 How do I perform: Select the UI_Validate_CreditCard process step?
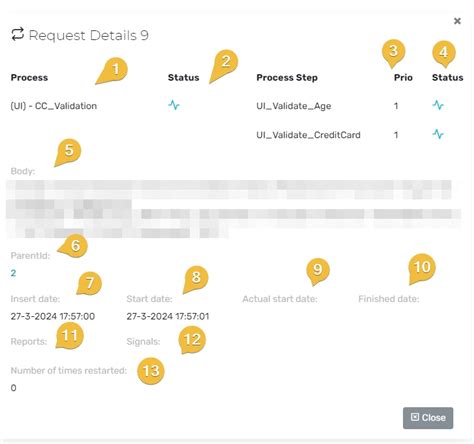coord(308,135)
